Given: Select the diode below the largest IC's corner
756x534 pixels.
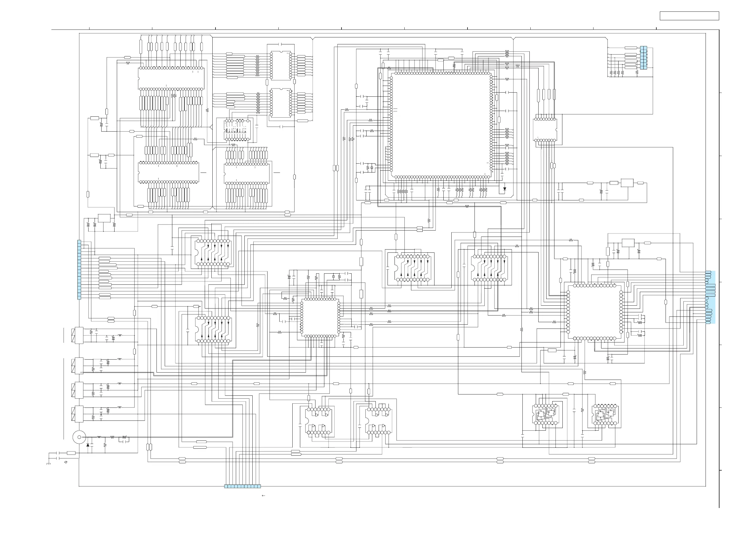Looking at the screenshot, I should (505, 189).
